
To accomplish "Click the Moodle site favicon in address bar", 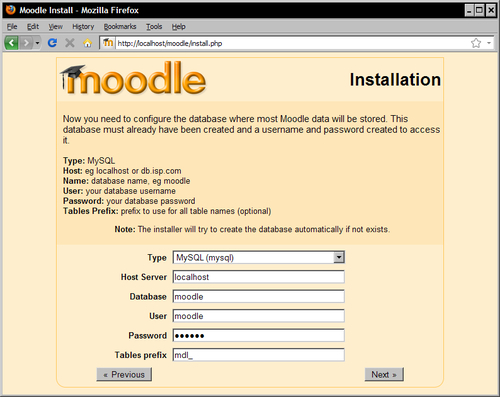I will coord(108,43).
